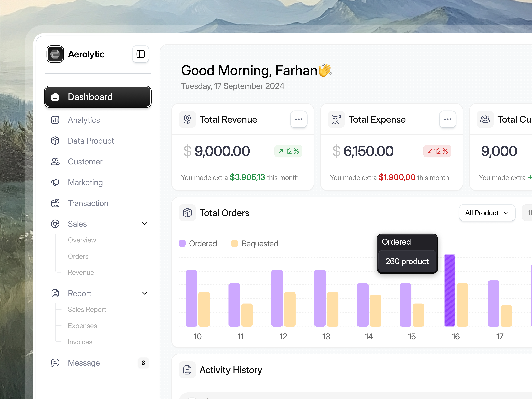The width and height of the screenshot is (532, 399).
Task: Click the Data Product box icon
Action: click(55, 141)
